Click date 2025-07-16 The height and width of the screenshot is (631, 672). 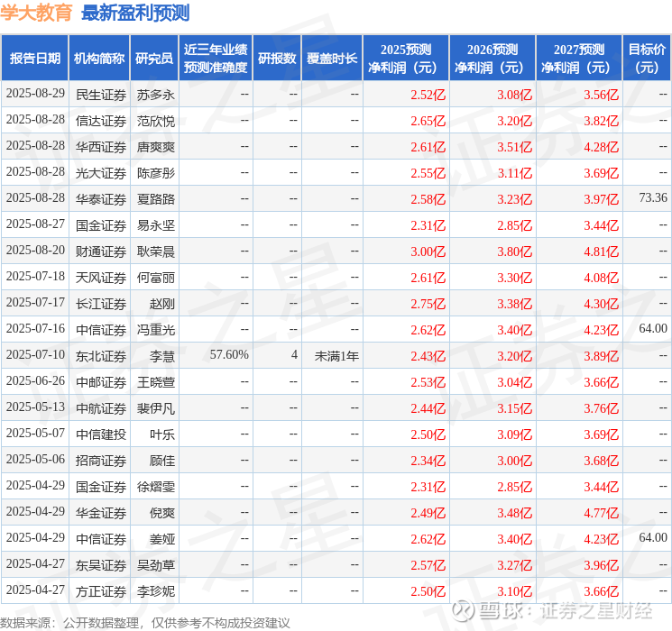coord(35,328)
